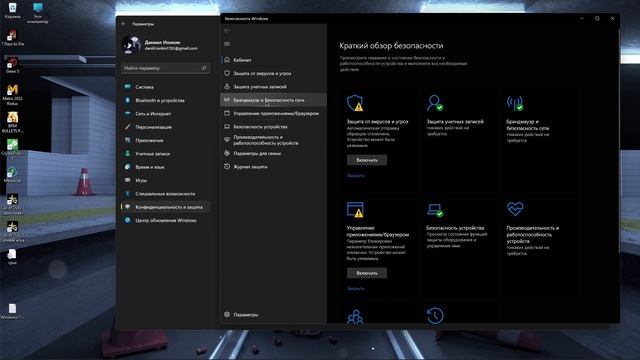Open the Корзина recycle bin desktop icon
Screen dimensions: 640x360
point(12,10)
